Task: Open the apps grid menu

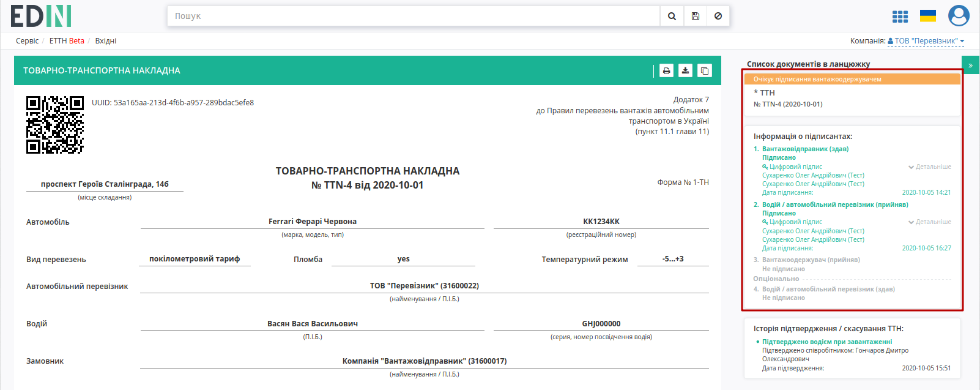Action: [x=900, y=17]
